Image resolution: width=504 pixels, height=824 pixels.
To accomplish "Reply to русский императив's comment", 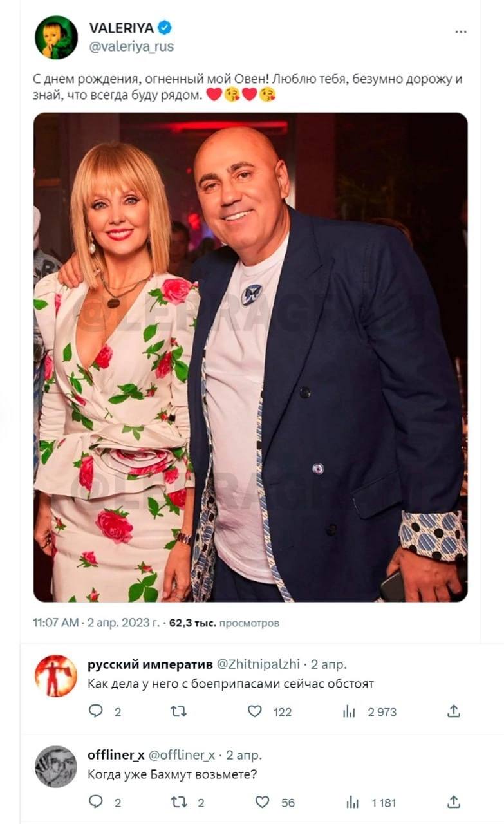I will tap(96, 711).
